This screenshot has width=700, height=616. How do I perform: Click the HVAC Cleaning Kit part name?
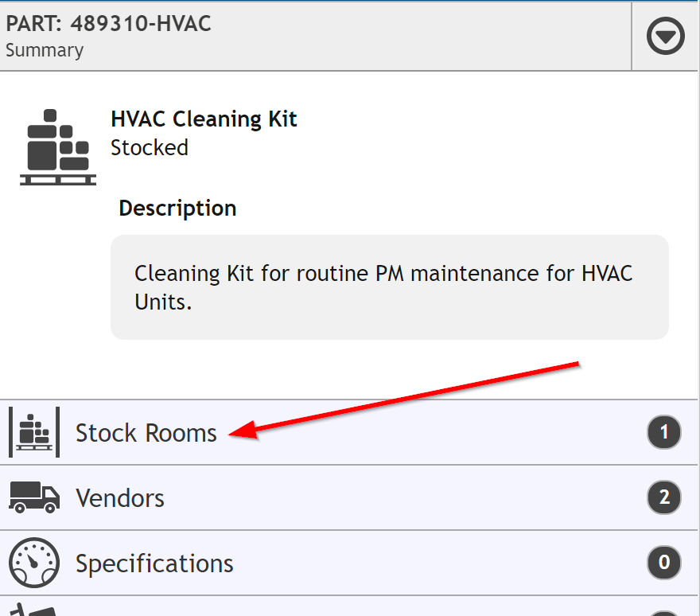click(204, 119)
